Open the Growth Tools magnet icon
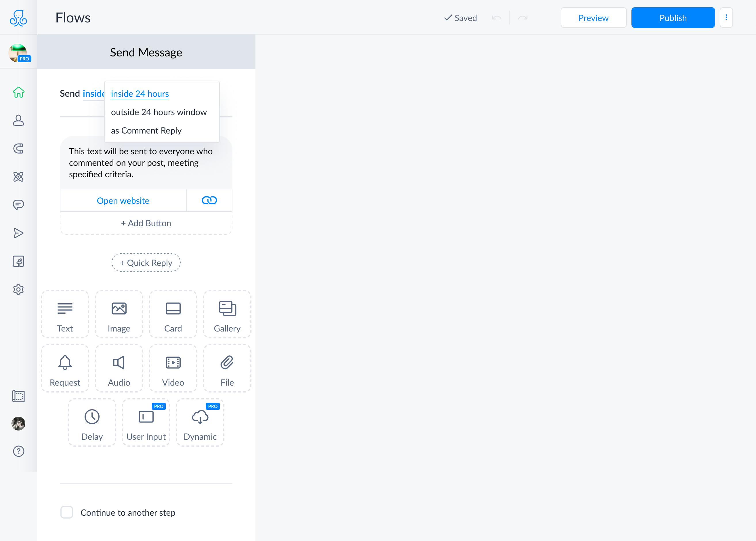756x541 pixels. coord(18,148)
